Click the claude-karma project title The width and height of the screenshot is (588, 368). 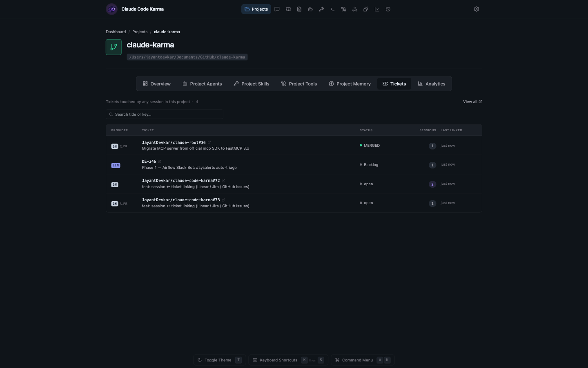coord(150,45)
